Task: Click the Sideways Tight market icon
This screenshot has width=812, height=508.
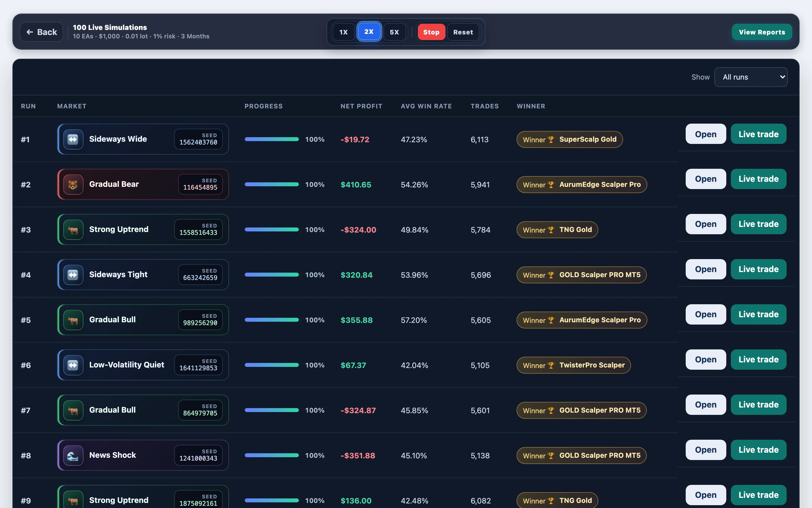Action: (x=73, y=275)
